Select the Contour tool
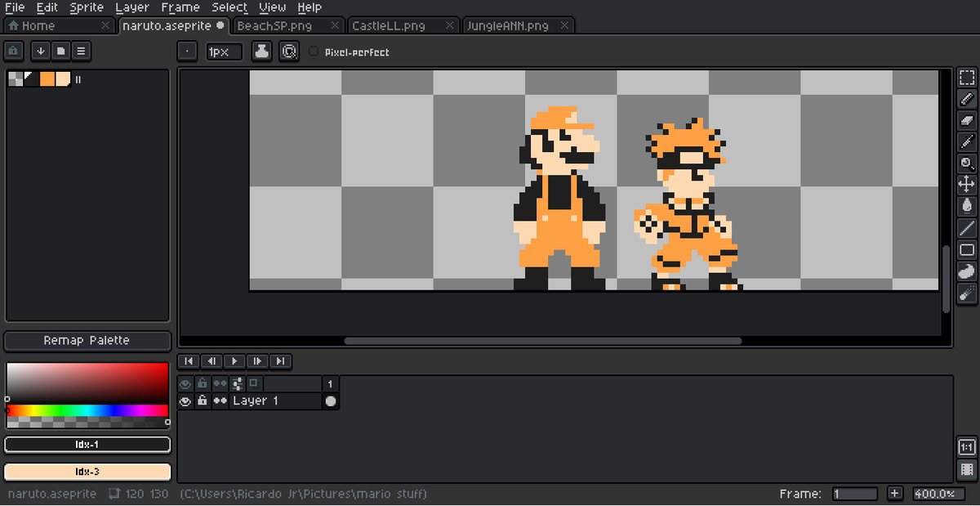 click(x=967, y=271)
